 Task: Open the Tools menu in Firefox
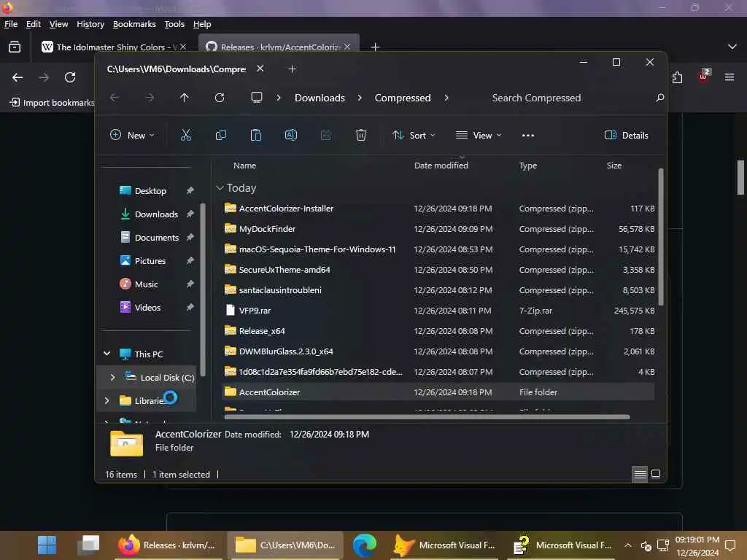click(x=174, y=24)
